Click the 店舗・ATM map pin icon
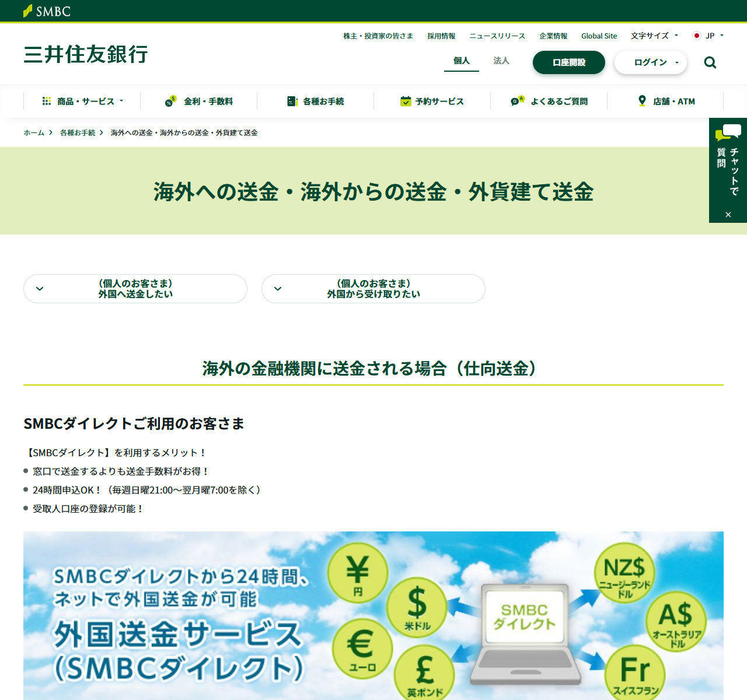Image resolution: width=747 pixels, height=700 pixels. click(x=642, y=101)
